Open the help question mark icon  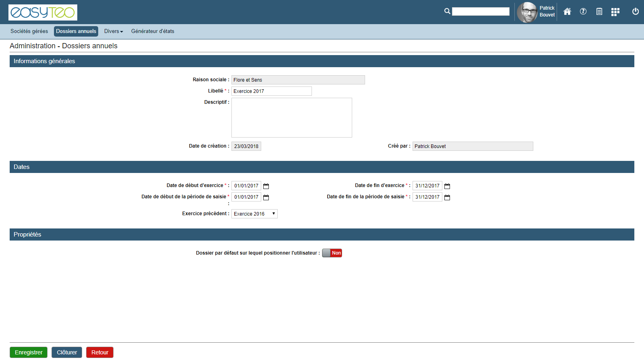pyautogui.click(x=583, y=12)
